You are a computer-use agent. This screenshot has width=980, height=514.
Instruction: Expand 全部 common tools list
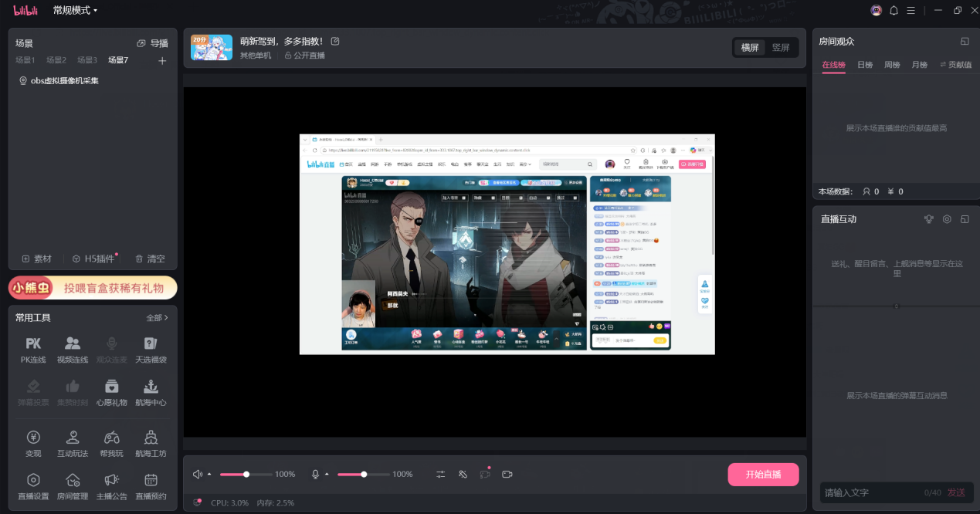(157, 317)
